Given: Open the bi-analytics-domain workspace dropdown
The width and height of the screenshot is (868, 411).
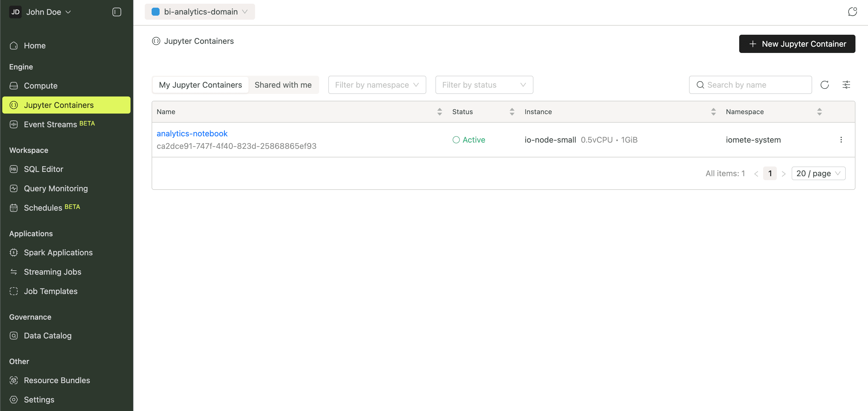Looking at the screenshot, I should click(x=200, y=11).
